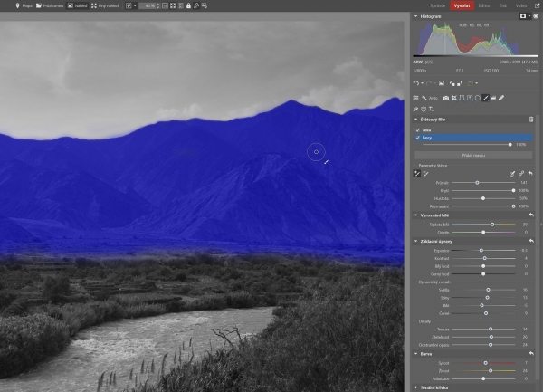The width and height of the screenshot is (543, 392).
Task: Select the gradient filter tool
Action: (x=470, y=98)
